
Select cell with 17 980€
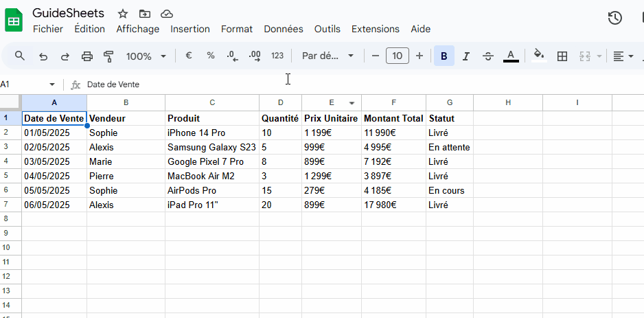tap(393, 205)
